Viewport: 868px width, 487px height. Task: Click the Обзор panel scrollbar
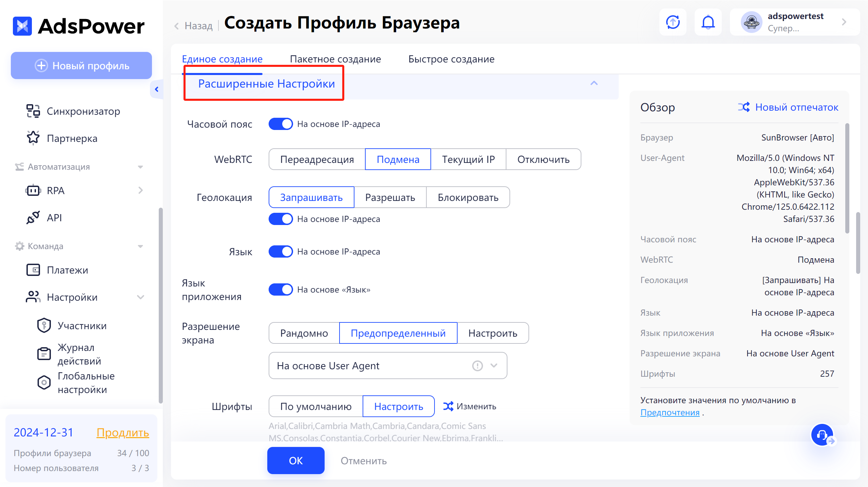click(847, 178)
